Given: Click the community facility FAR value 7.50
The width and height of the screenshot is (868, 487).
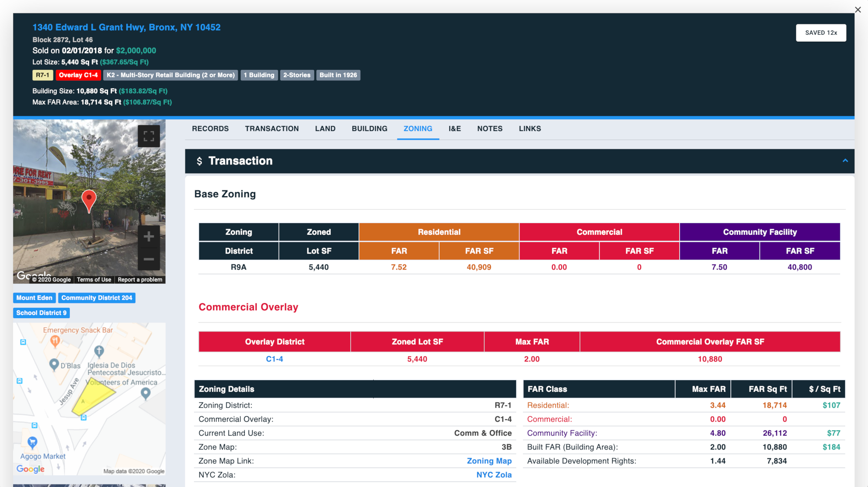Looking at the screenshot, I should coord(719,267).
